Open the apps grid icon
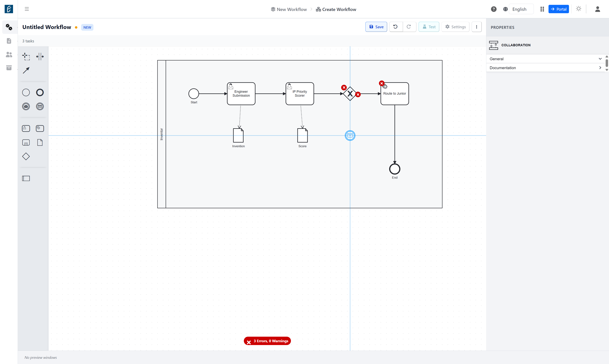Viewport: 609px width, 364px height. tap(542, 9)
